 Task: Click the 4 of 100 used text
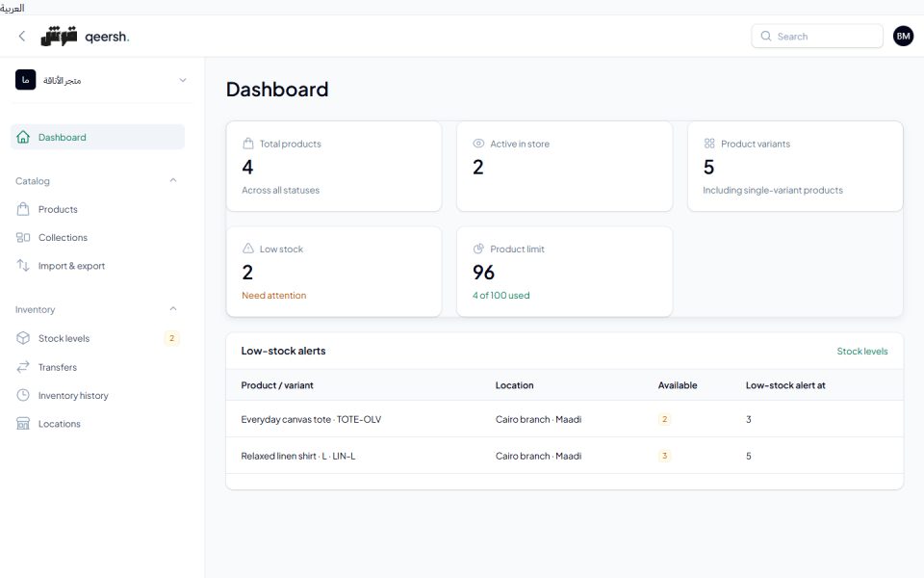pos(500,295)
